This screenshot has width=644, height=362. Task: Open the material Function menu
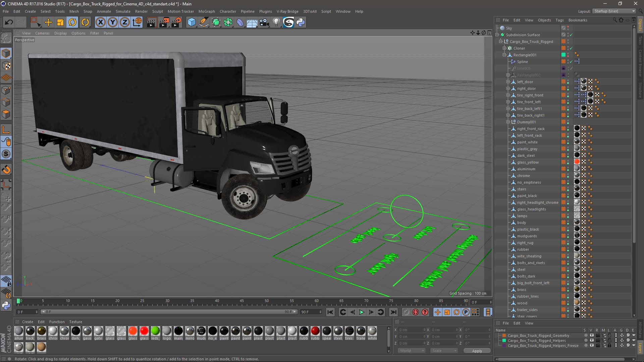pos(57,322)
